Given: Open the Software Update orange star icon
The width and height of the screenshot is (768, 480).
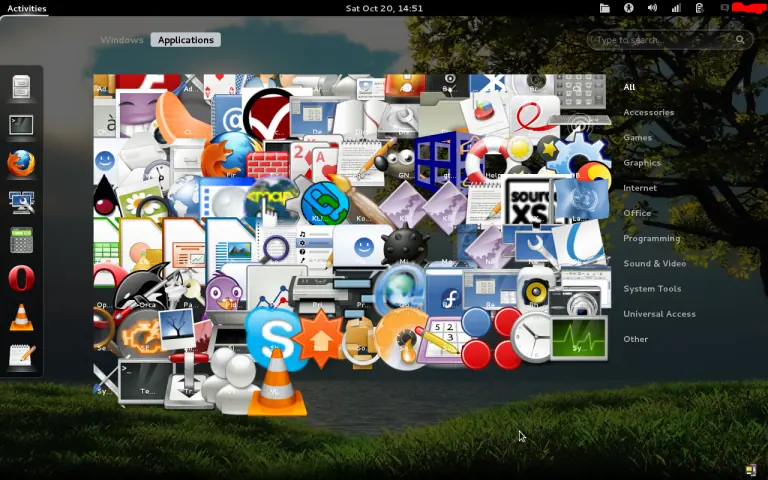Looking at the screenshot, I should point(321,339).
